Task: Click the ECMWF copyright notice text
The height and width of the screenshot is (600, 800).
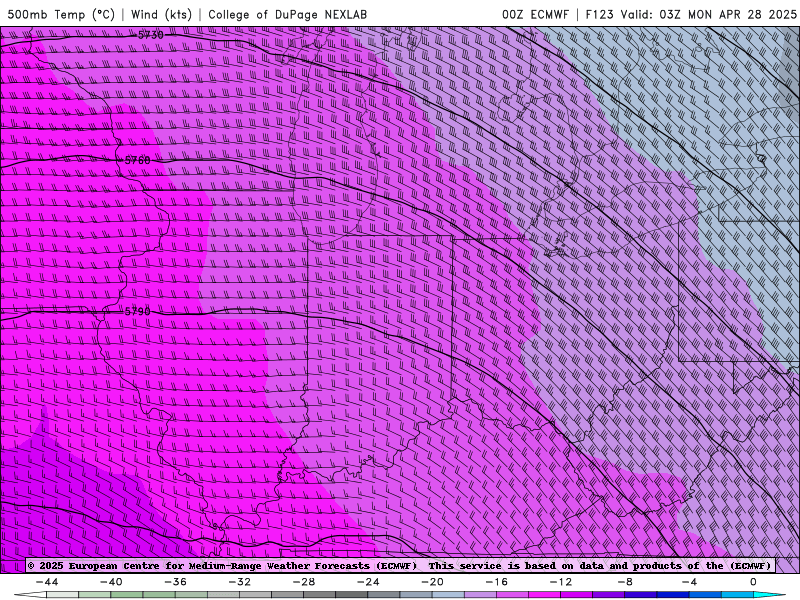Action: (400, 565)
